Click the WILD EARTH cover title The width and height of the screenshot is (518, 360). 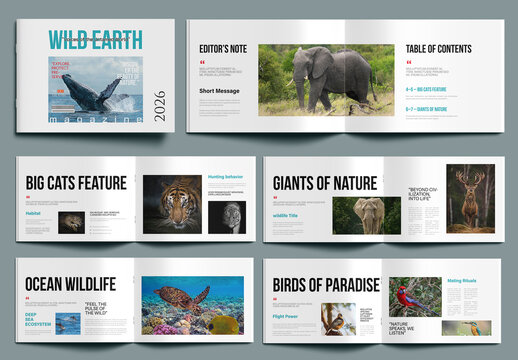pos(96,40)
